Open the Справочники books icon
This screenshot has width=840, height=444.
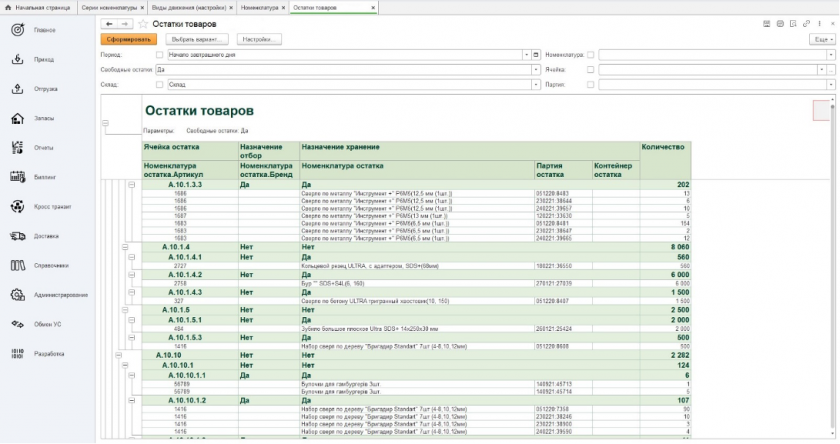click(x=18, y=266)
